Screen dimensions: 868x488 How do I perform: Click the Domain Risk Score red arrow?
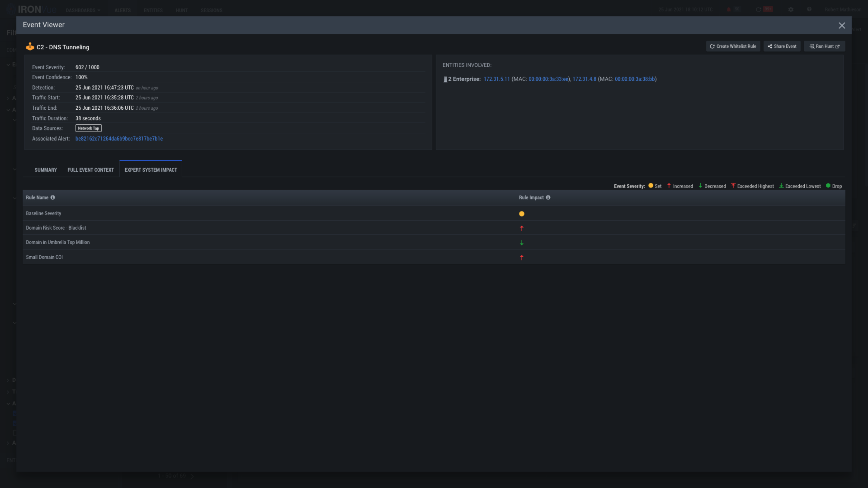(522, 228)
